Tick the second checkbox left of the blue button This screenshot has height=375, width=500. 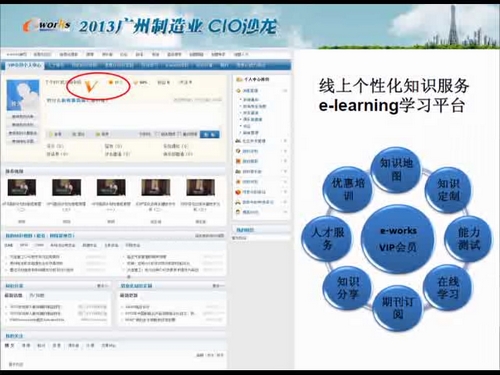tap(179, 134)
